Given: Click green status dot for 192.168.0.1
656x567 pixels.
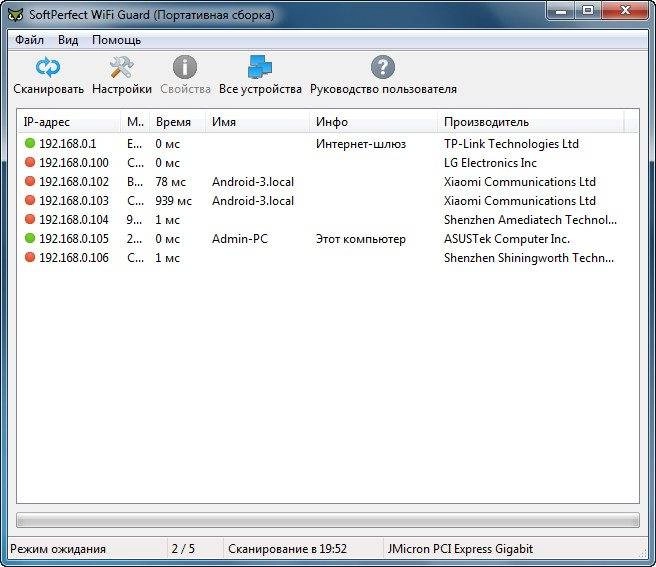Looking at the screenshot, I should 30,143.
